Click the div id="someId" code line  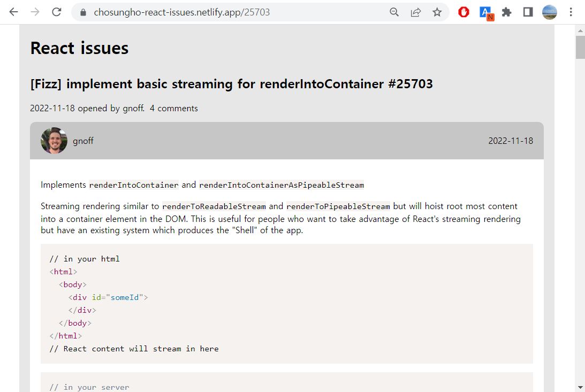pyautogui.click(x=108, y=297)
